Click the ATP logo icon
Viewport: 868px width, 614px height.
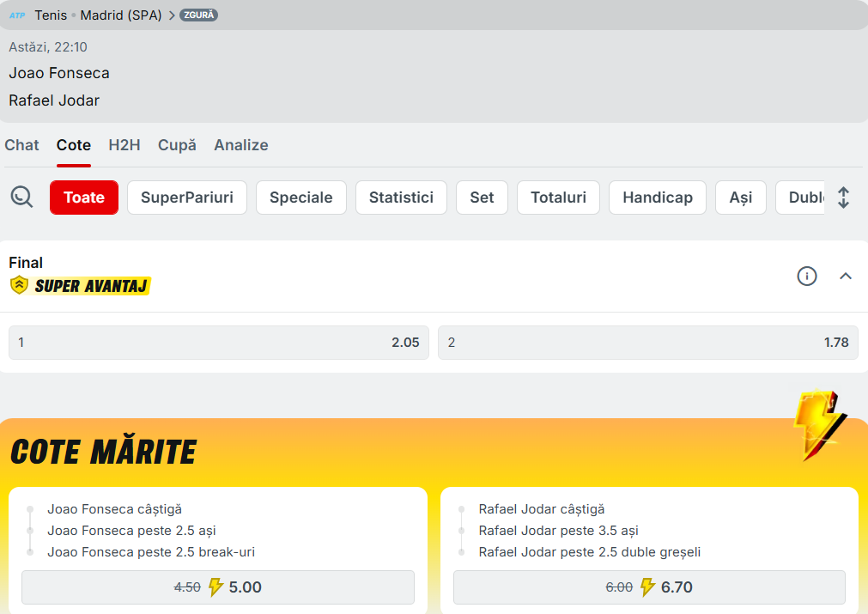point(17,15)
